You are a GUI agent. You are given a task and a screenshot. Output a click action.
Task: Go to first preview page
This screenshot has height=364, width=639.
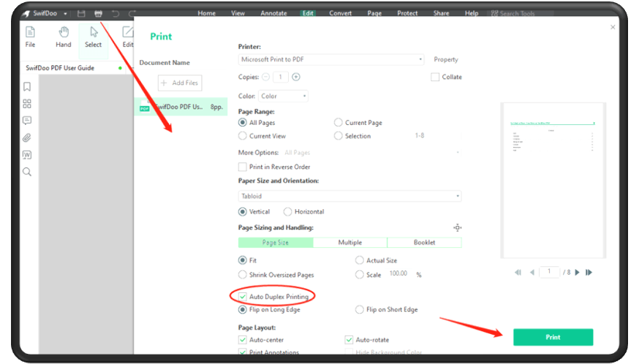coord(518,273)
